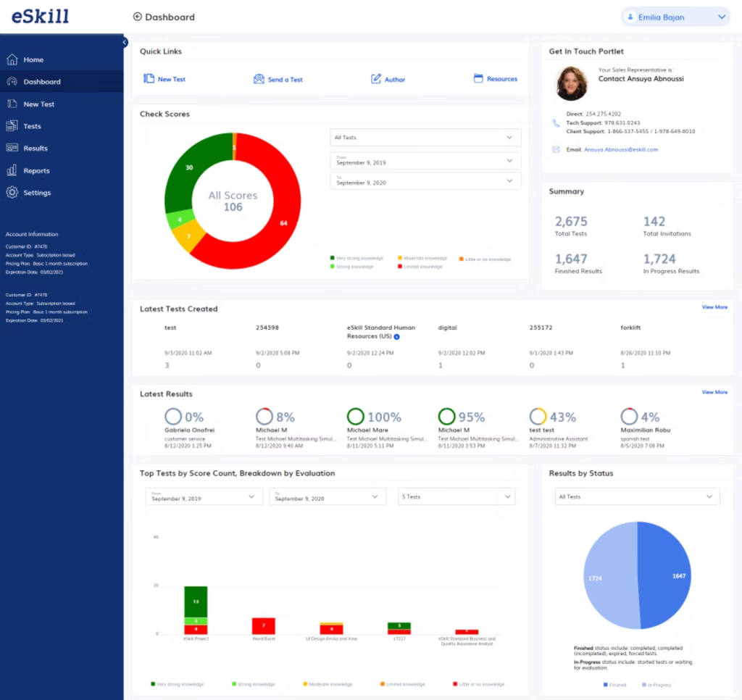Click the sales representative profile photo

[572, 83]
